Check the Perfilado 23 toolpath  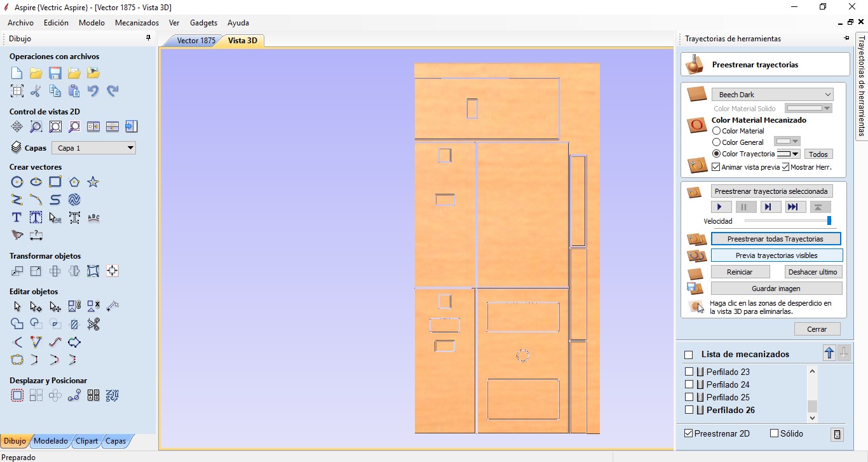[x=689, y=372]
